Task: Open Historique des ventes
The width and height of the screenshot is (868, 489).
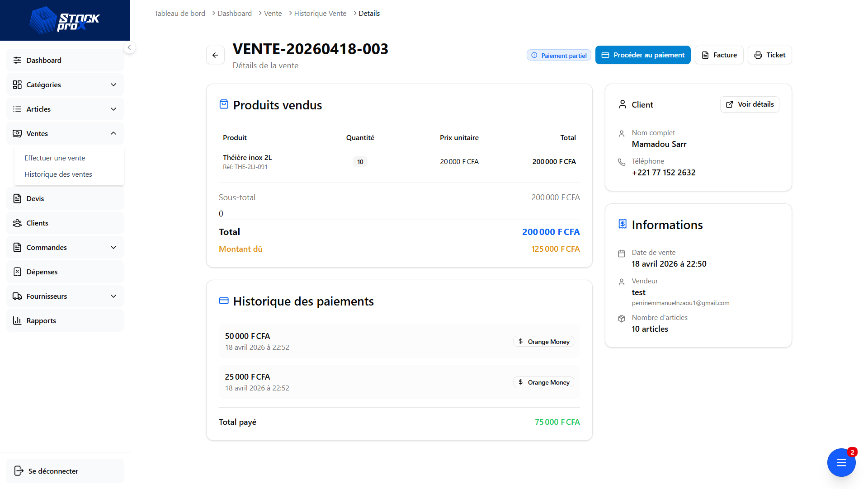Action: tap(58, 174)
